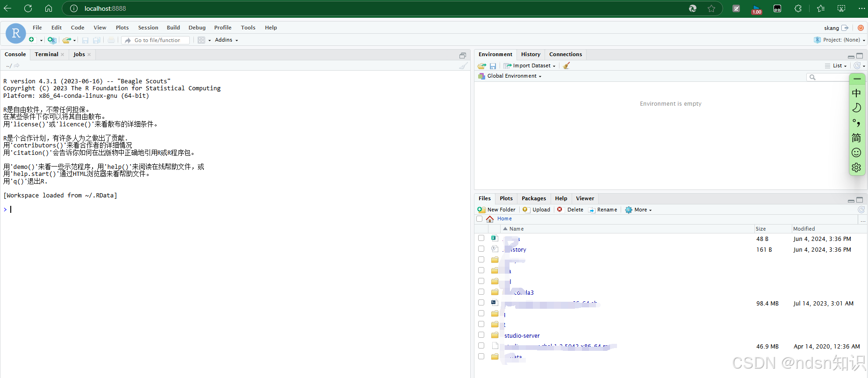Click the Rename button

pyautogui.click(x=603, y=210)
